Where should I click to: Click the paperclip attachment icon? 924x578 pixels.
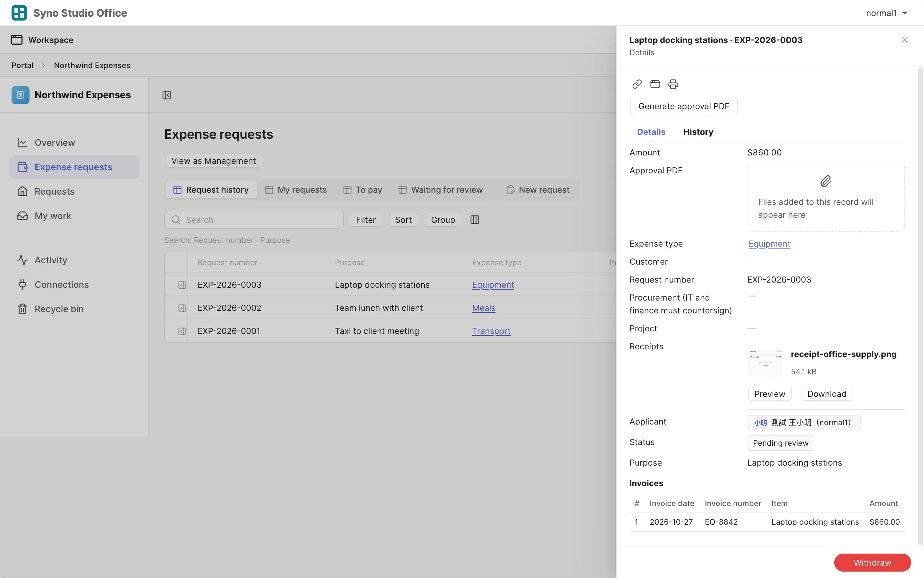point(826,181)
